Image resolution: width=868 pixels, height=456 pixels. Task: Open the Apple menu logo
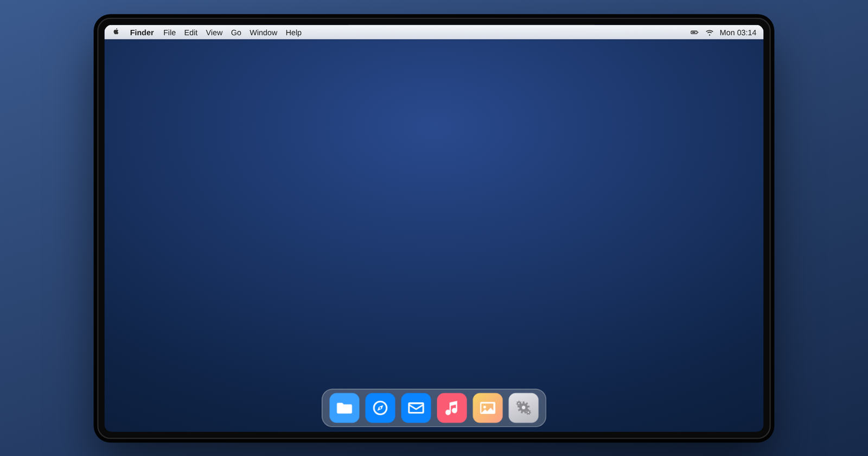click(116, 32)
